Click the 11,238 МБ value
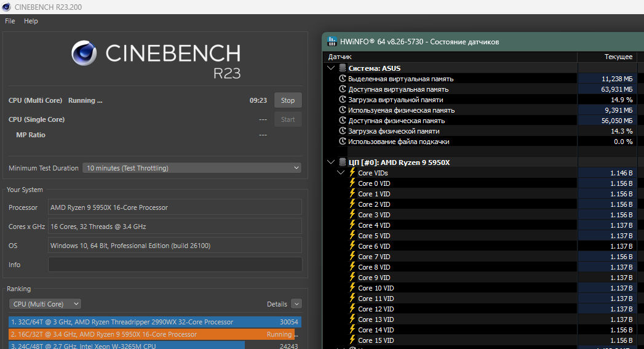Viewport: 644px width, 349px height. tap(617, 79)
